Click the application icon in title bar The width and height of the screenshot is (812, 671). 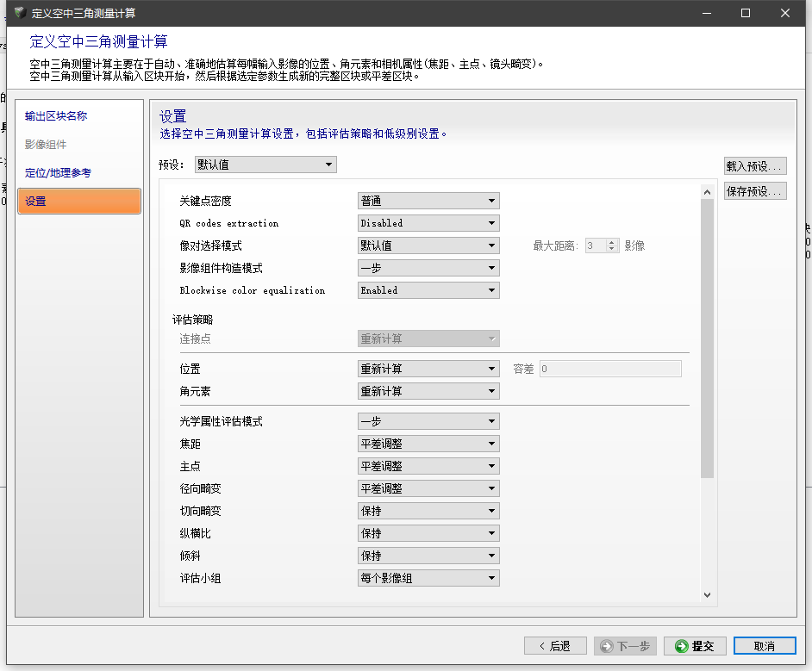point(18,13)
